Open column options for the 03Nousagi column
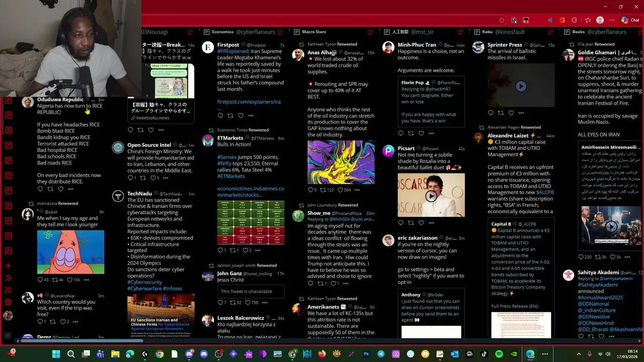This screenshot has height=362, width=644. click(x=190, y=32)
